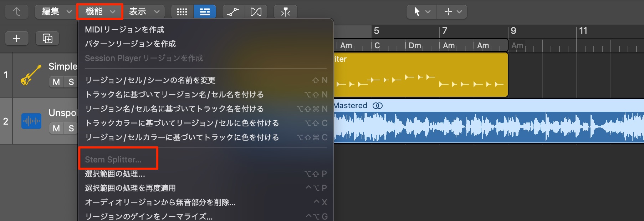Click the up-arrow hierarchy back button
The height and width of the screenshot is (221, 644).
[x=16, y=11]
